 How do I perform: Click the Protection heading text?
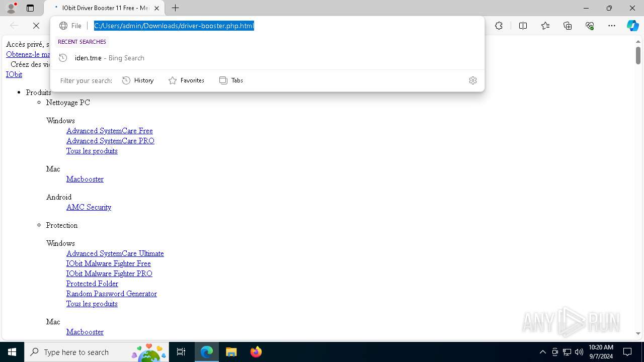click(x=62, y=225)
